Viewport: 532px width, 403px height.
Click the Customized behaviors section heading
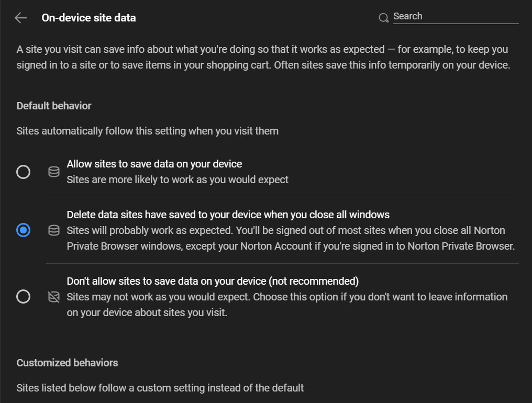click(67, 363)
